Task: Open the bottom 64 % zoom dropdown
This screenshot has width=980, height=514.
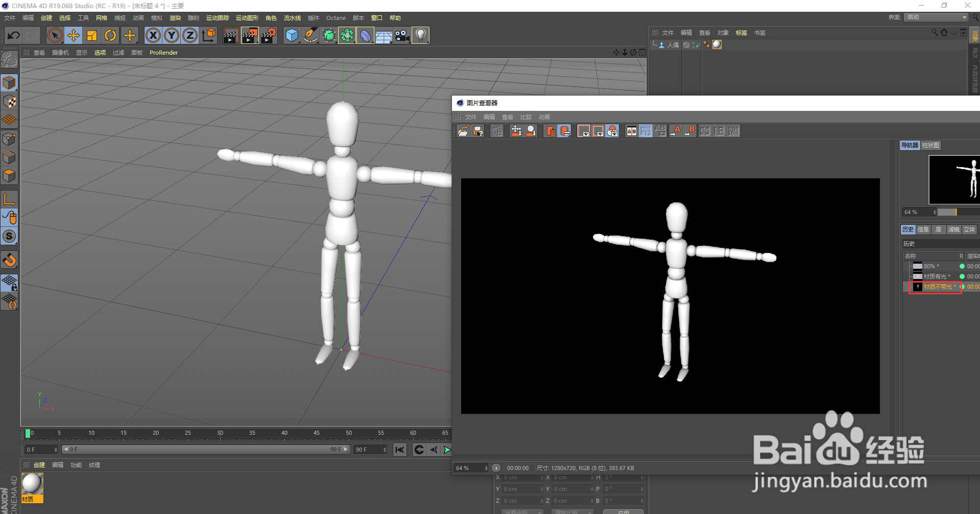Action: coord(471,468)
